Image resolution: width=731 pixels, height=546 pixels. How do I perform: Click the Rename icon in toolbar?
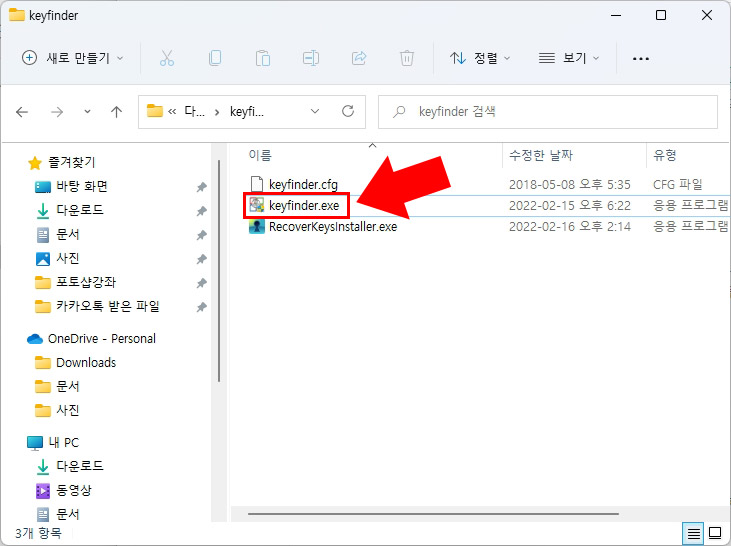[x=311, y=58]
